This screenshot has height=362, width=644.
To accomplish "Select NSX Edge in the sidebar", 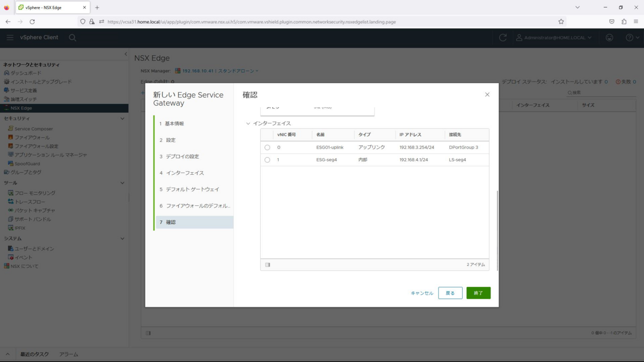I will (x=64, y=108).
